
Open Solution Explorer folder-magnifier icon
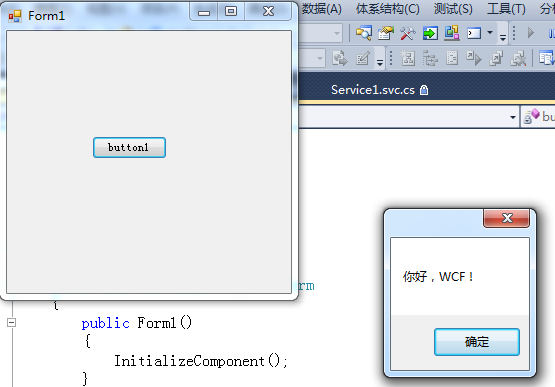(x=364, y=33)
